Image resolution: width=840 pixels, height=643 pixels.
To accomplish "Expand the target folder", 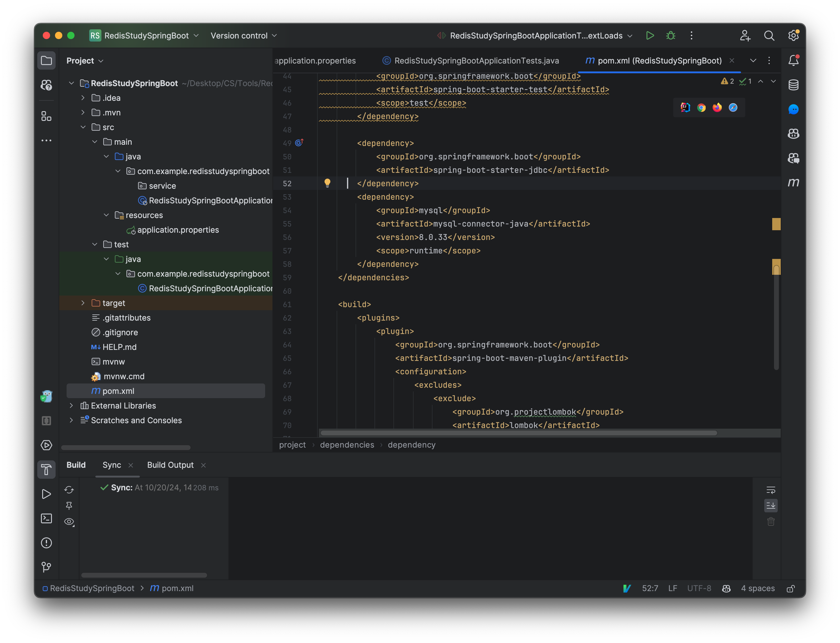I will click(83, 303).
